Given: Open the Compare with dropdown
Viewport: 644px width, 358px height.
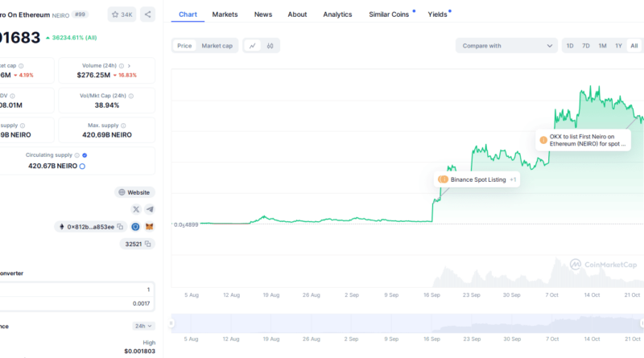Looking at the screenshot, I should point(506,46).
